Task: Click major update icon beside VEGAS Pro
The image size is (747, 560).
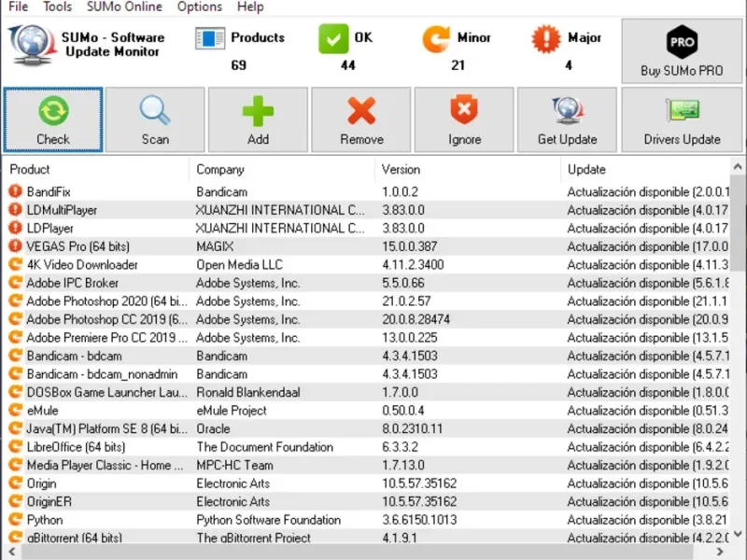Action: pos(15,246)
